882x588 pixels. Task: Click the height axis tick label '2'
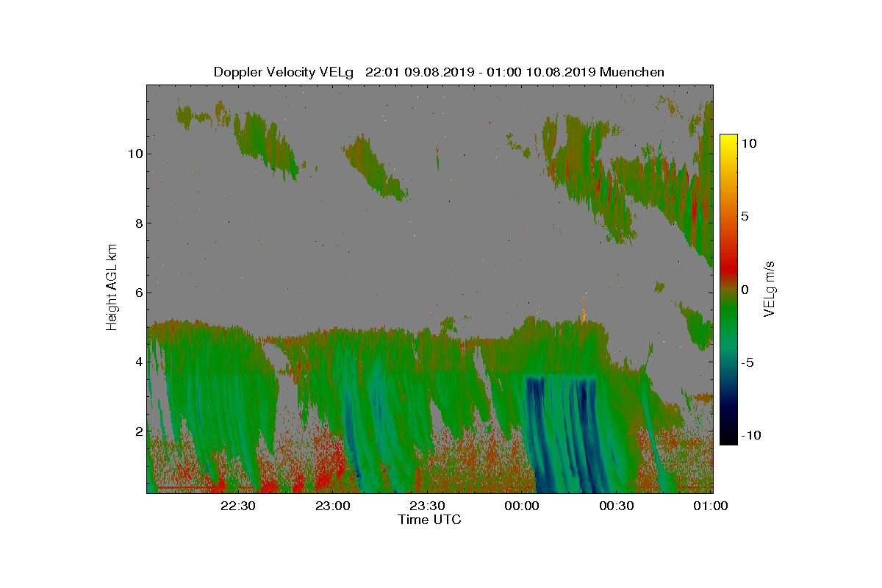[137, 430]
